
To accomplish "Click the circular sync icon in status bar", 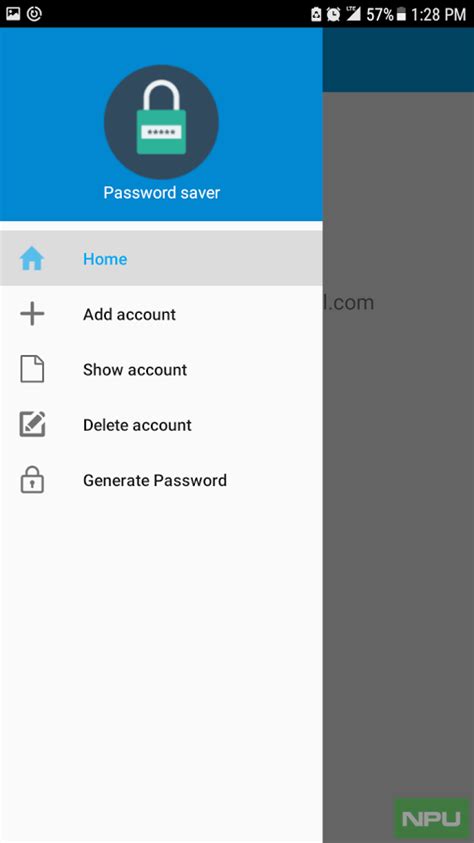I will coord(34,14).
